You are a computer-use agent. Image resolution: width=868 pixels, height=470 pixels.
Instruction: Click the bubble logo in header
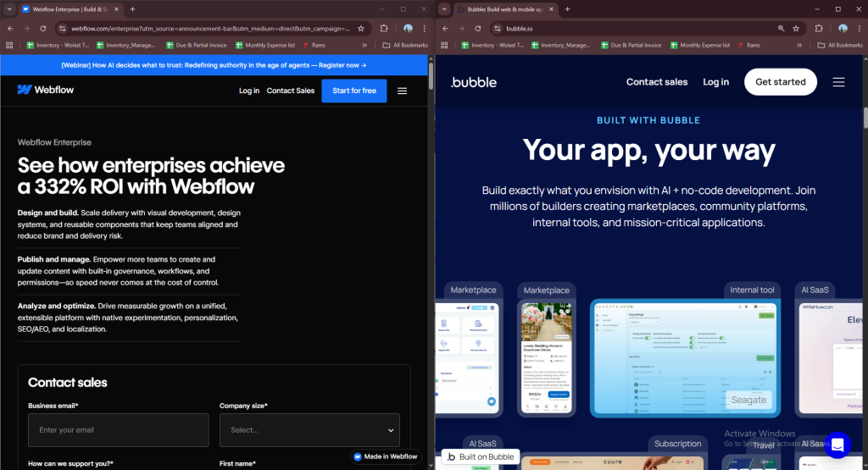point(474,82)
